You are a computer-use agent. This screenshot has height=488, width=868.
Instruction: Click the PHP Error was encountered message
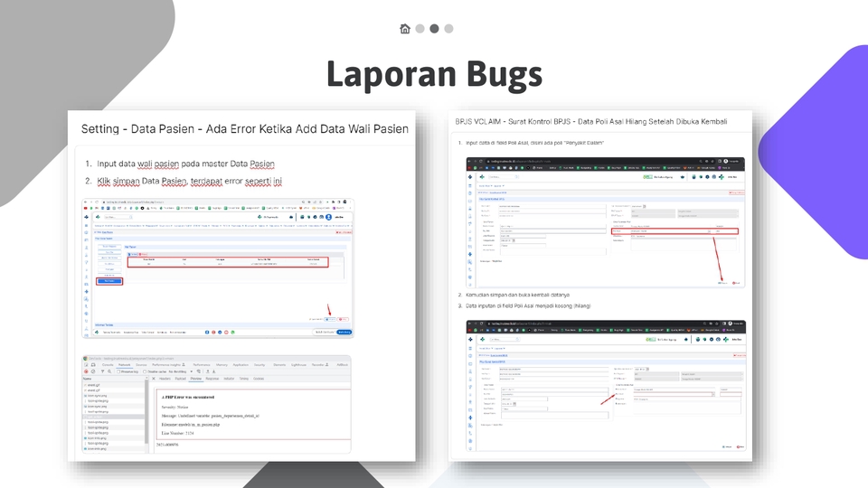pyautogui.click(x=194, y=397)
